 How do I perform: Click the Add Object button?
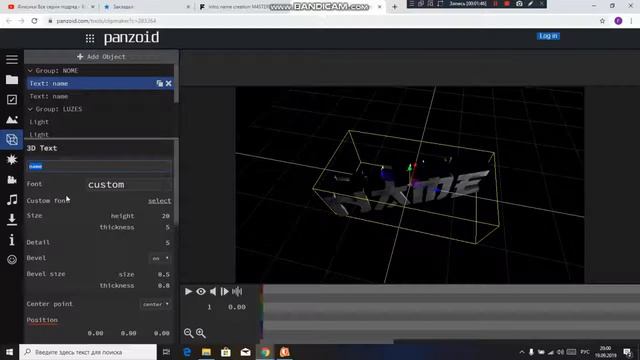click(x=101, y=57)
